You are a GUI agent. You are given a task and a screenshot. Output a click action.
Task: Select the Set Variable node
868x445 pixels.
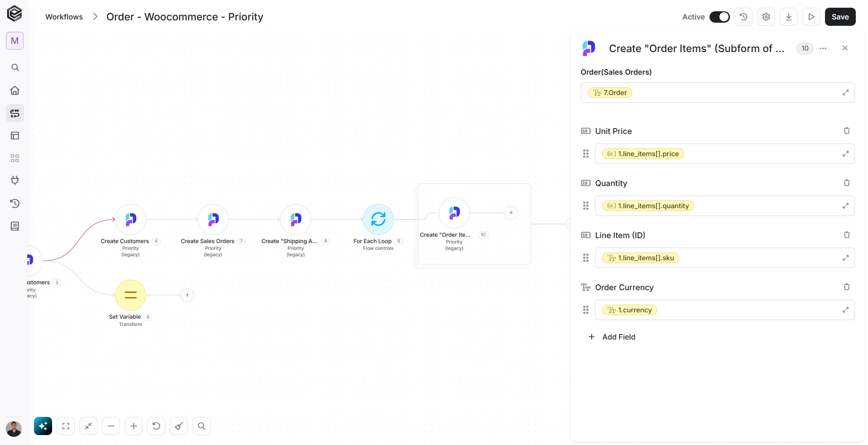point(130,295)
